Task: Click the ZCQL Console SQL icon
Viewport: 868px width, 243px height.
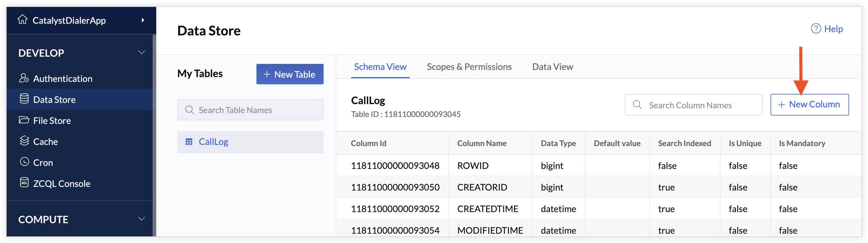Action: (x=24, y=183)
